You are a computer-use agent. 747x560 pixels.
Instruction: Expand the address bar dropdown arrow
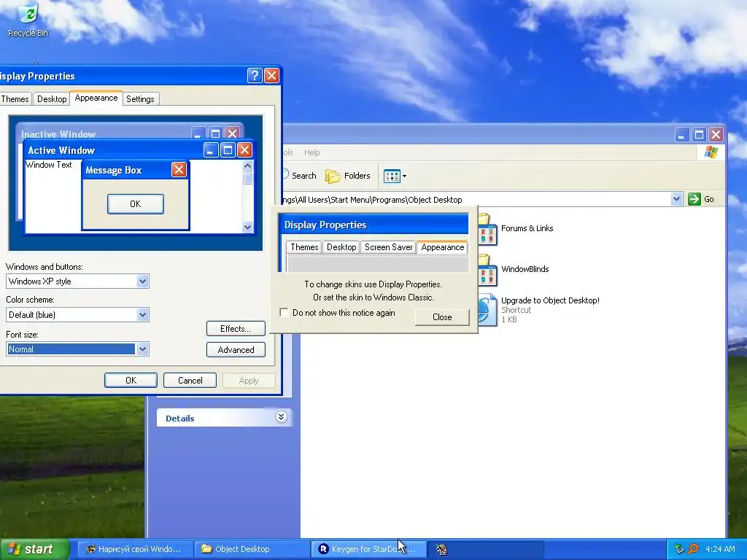(676, 199)
